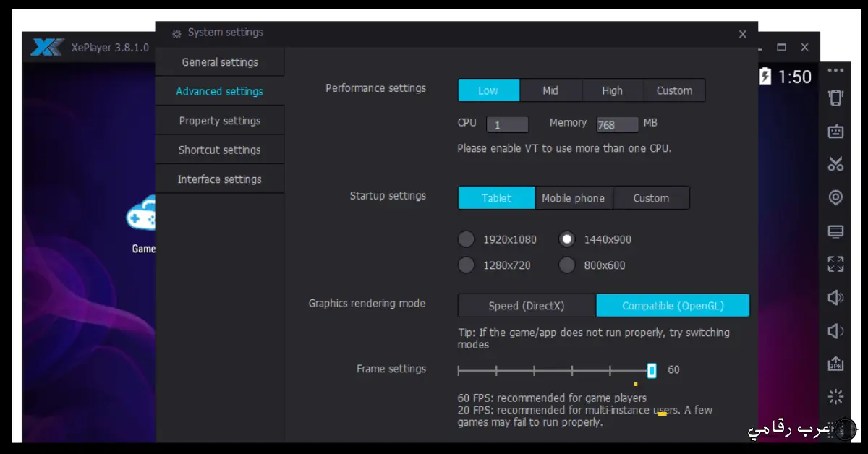Switch to the Shortcut settings tab
The width and height of the screenshot is (868, 454).
coord(220,150)
